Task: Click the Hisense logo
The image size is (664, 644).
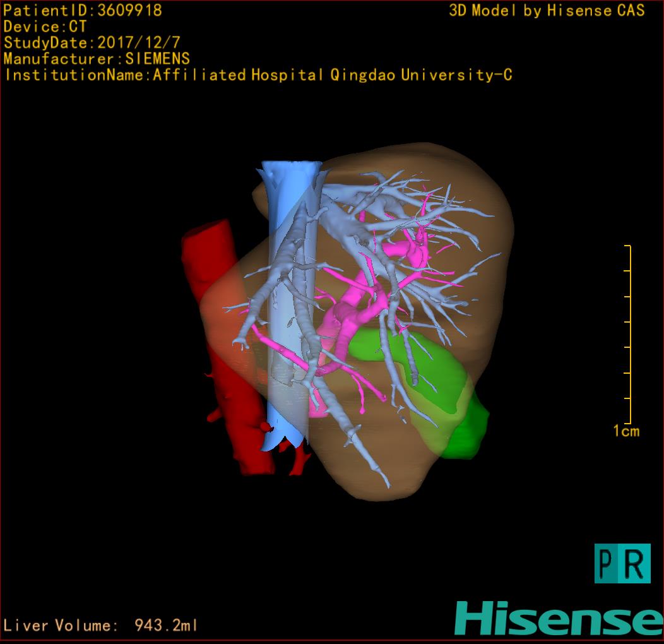Action: [x=559, y=618]
